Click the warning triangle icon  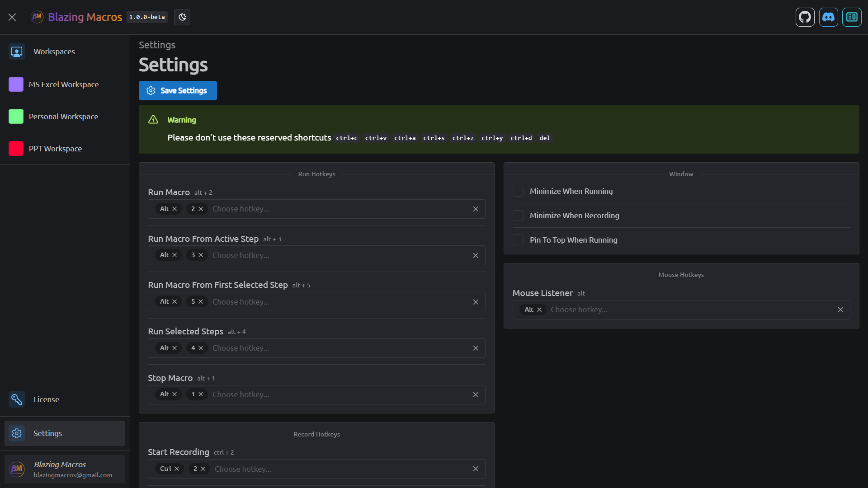click(x=153, y=119)
